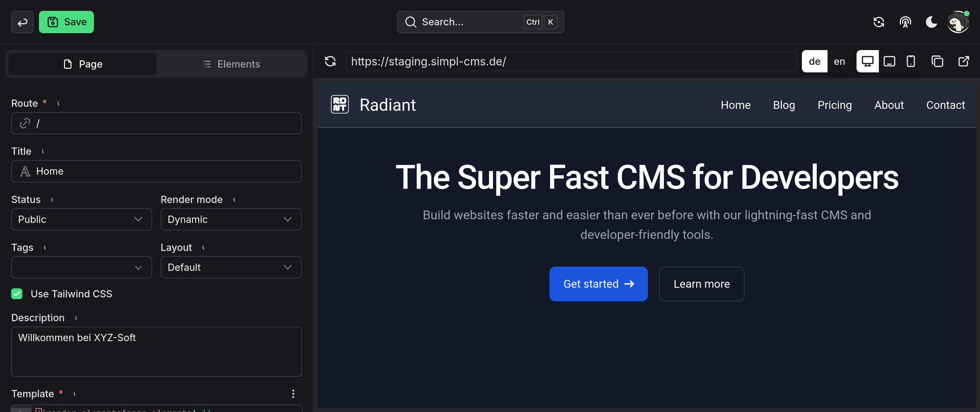Open preview in new window icon
Viewport: 980px width, 412px height.
[963, 61]
